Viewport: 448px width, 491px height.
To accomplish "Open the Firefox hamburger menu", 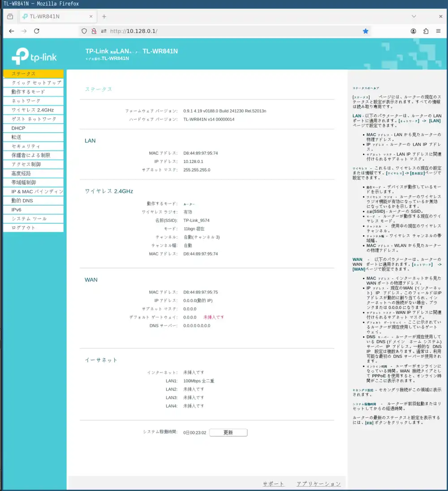I will point(438,31).
